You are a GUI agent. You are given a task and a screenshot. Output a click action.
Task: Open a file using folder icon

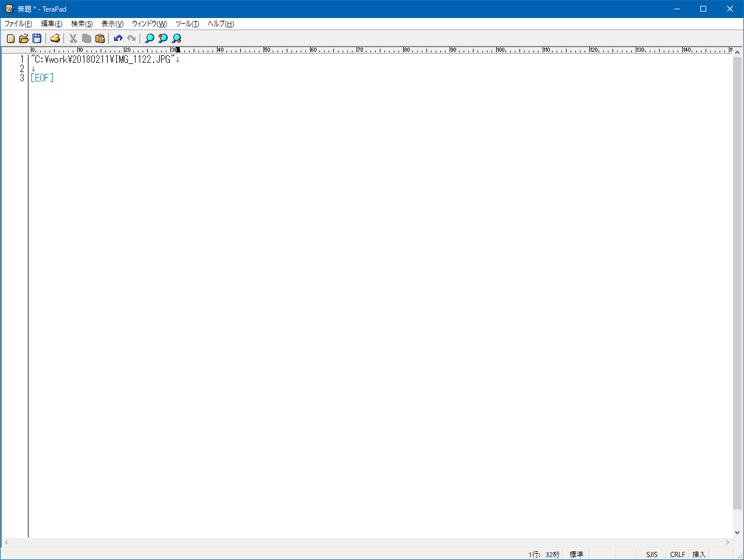pos(24,38)
